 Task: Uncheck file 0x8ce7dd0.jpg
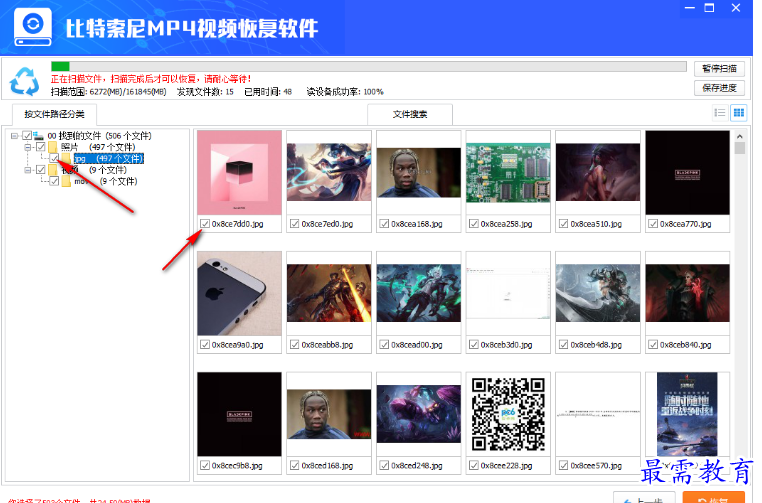coord(205,224)
